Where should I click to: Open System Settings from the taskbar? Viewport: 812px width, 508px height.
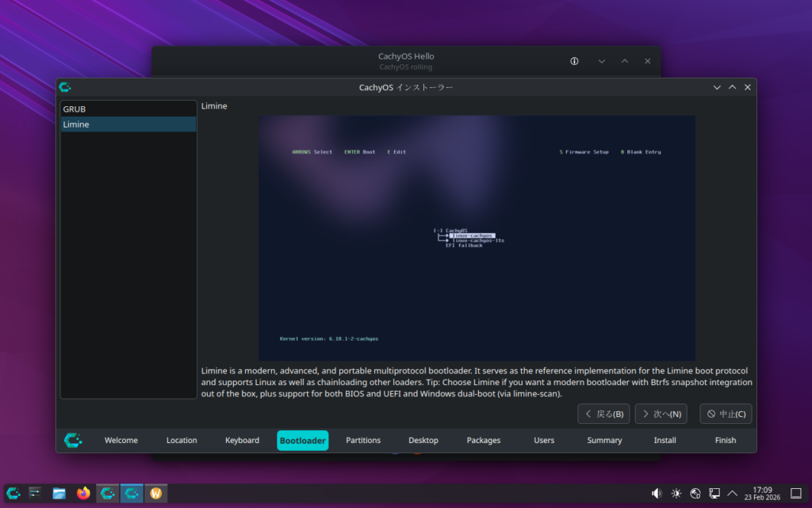(x=36, y=493)
